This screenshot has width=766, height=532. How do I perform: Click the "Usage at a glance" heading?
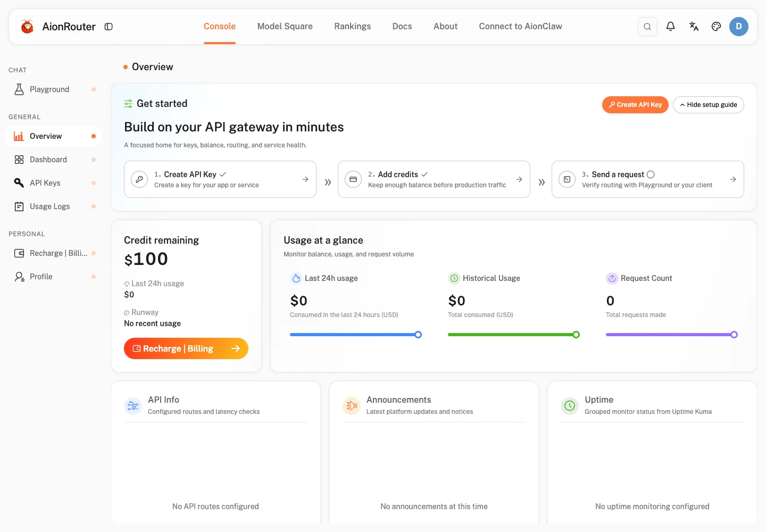pos(323,240)
